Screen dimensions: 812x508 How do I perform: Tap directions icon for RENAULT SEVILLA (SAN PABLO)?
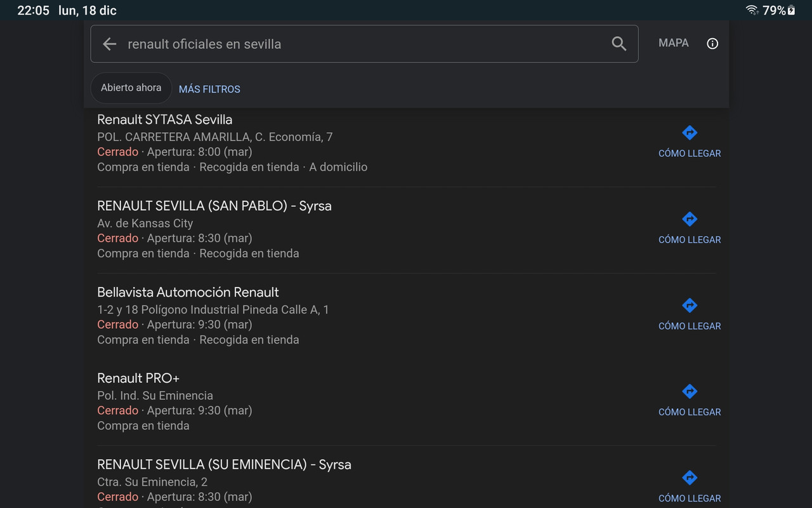point(690,219)
